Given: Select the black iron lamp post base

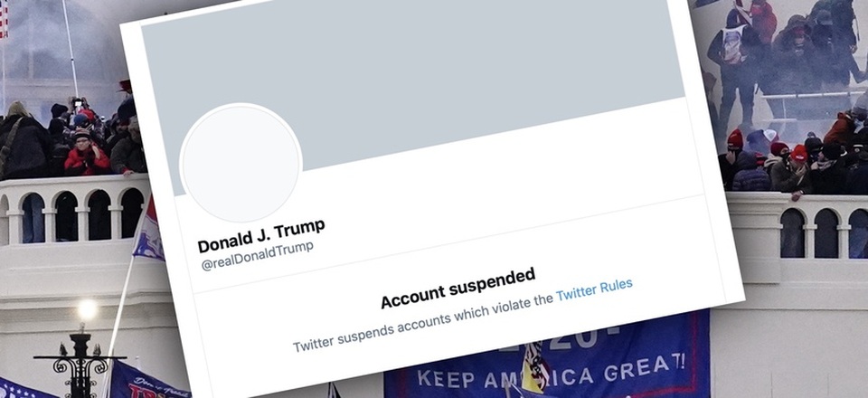Looking at the screenshot, I should 80,365.
